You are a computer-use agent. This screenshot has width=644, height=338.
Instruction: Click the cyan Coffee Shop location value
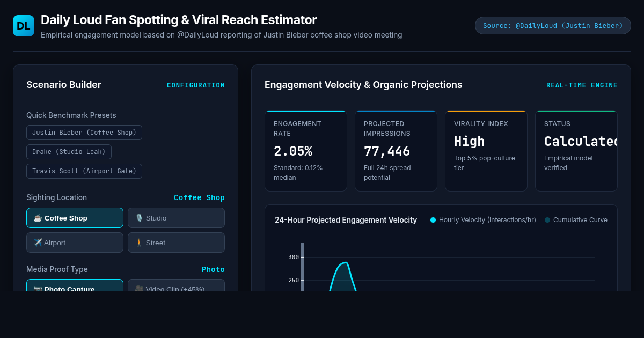199,197
